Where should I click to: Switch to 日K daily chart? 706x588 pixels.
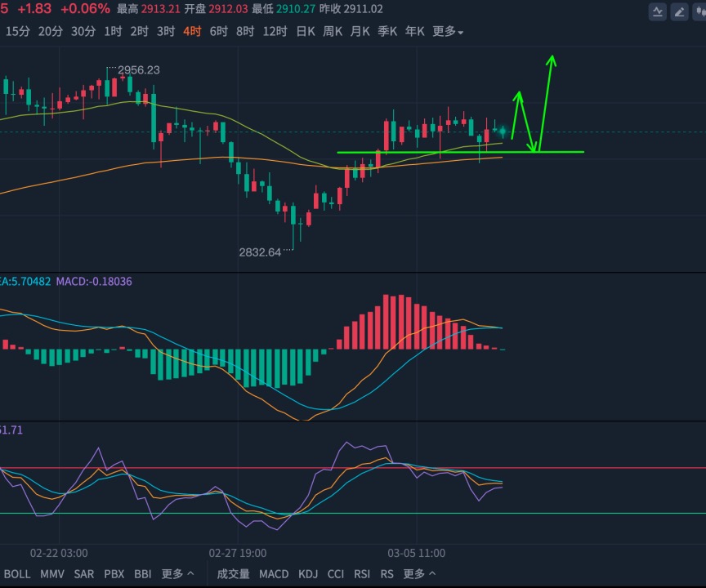click(306, 31)
